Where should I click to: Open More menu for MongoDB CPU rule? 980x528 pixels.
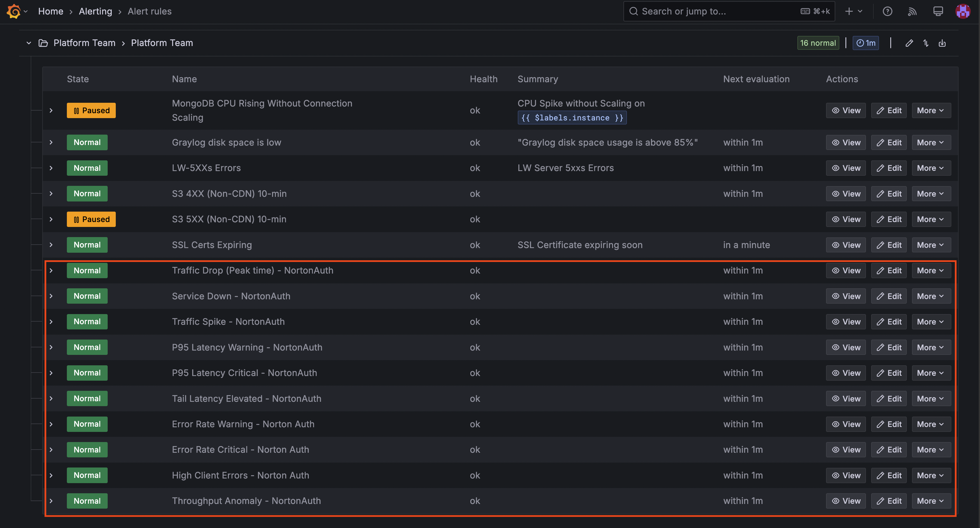point(931,110)
